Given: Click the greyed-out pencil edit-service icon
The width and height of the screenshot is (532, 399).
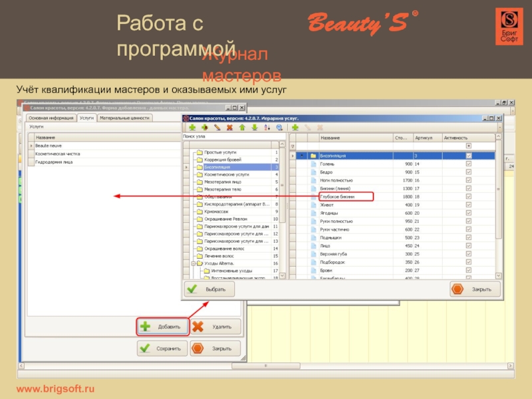Looking at the screenshot, I should (x=308, y=128).
